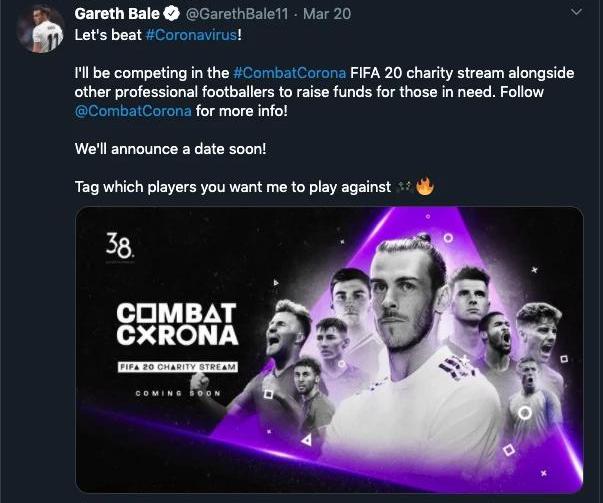The height and width of the screenshot is (503, 603).
Task: Click the emoji left of the fire
Action: click(x=404, y=187)
